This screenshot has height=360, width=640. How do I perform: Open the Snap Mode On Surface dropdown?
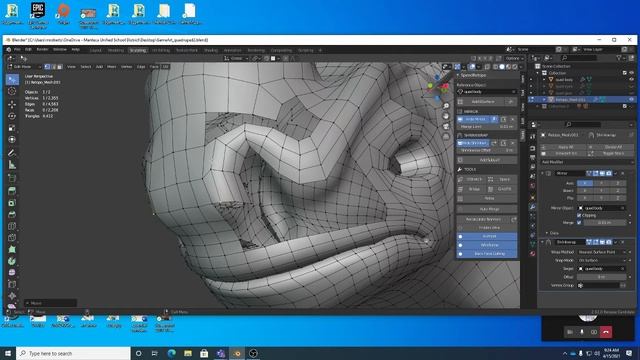(602, 260)
